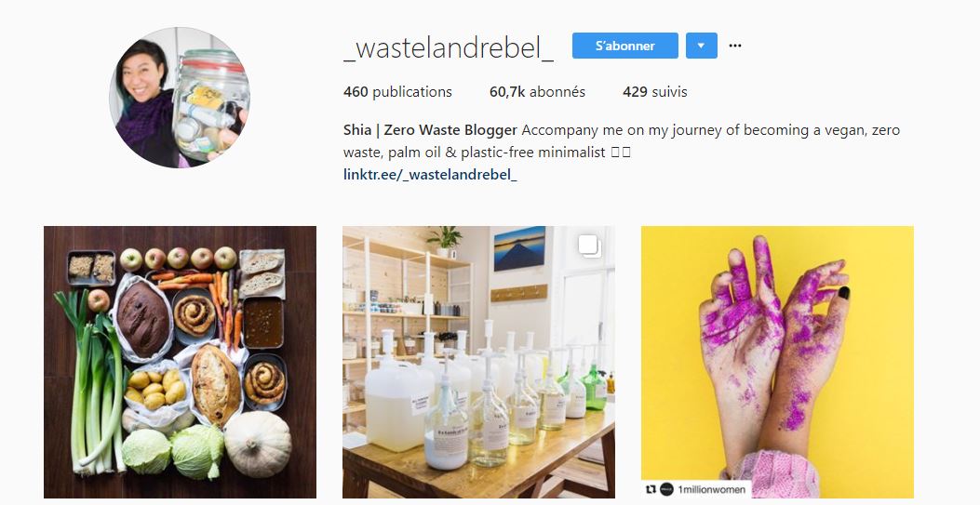View the 429 suivis following list
980x505 pixels.
[655, 92]
